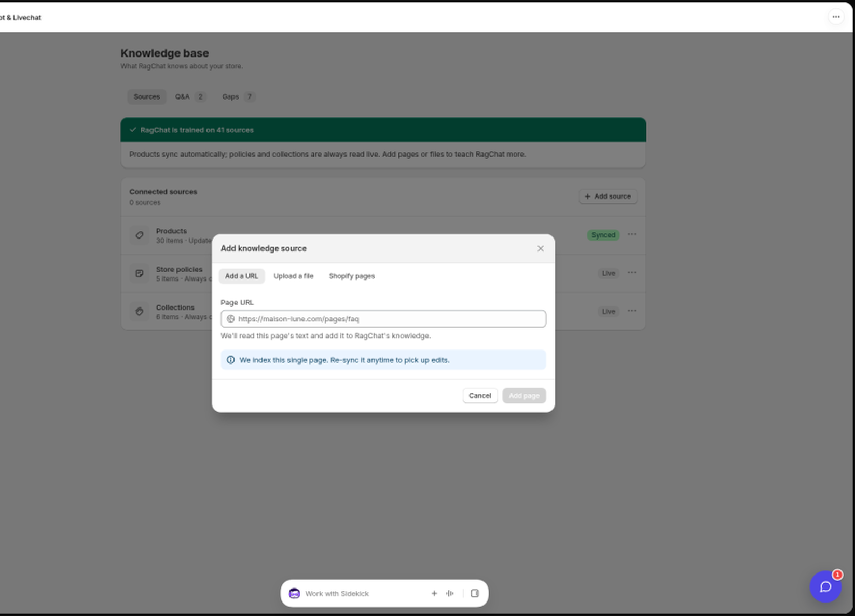
Task: Click RagChat is trained on 41 sources
Action: click(197, 130)
